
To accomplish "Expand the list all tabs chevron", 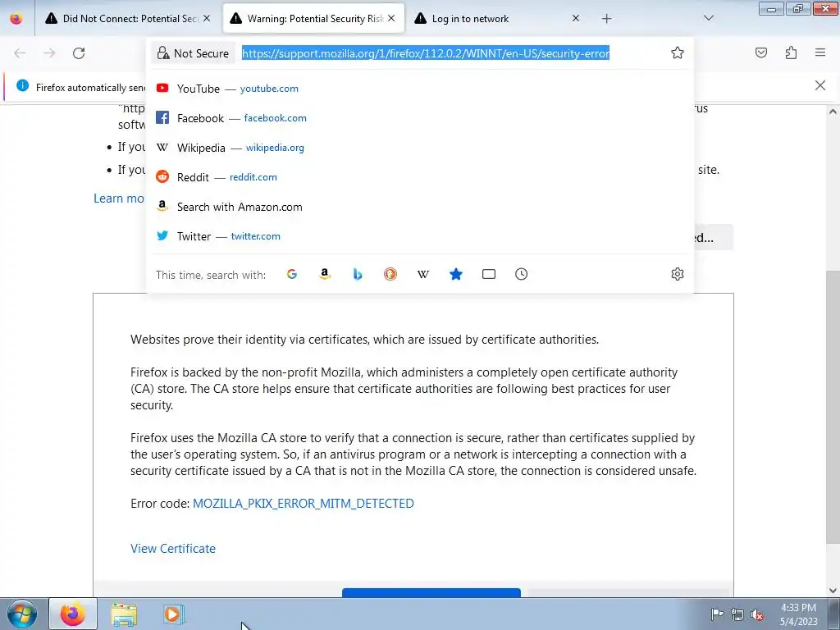I will pos(708,19).
